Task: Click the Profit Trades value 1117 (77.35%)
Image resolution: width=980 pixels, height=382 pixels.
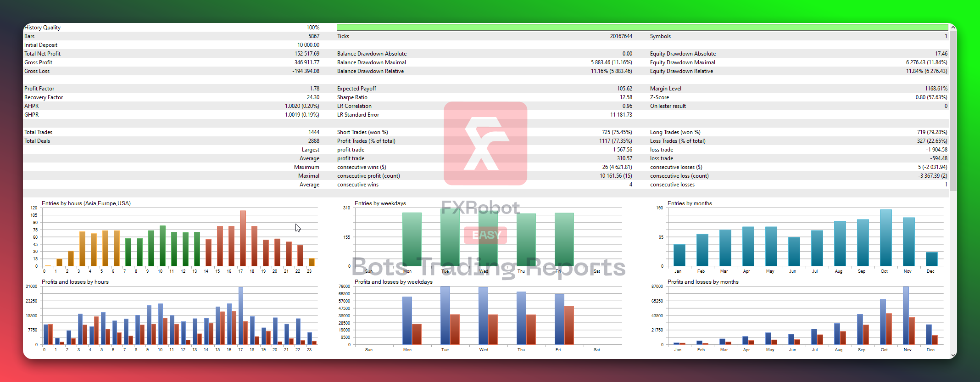Action: coord(616,141)
